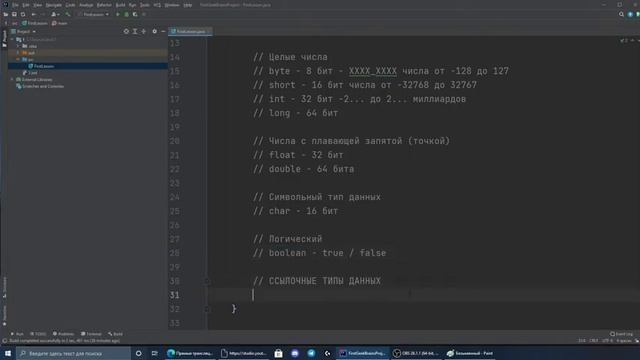This screenshot has width=640, height=360.
Task: Click the search magnifier icon at top right
Action: tap(621, 14)
